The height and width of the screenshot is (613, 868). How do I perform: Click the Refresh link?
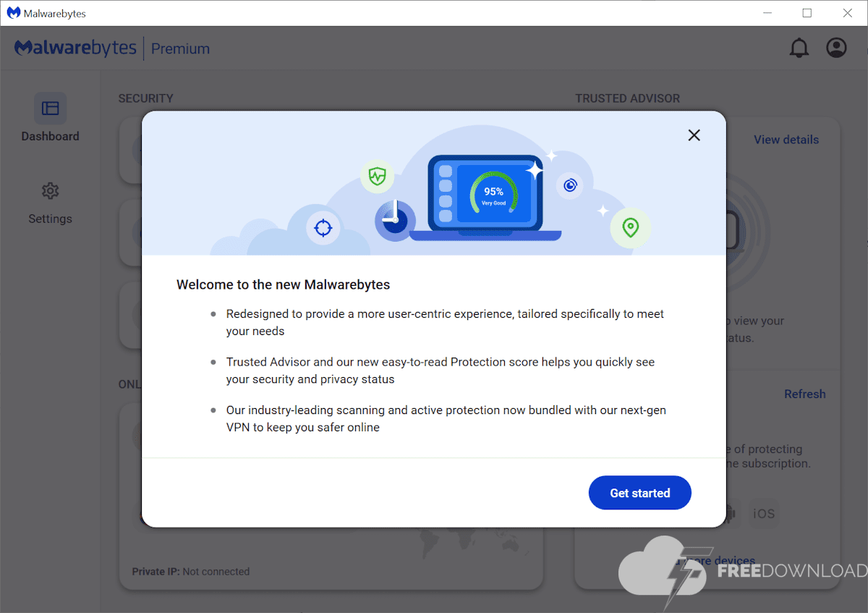pos(804,394)
